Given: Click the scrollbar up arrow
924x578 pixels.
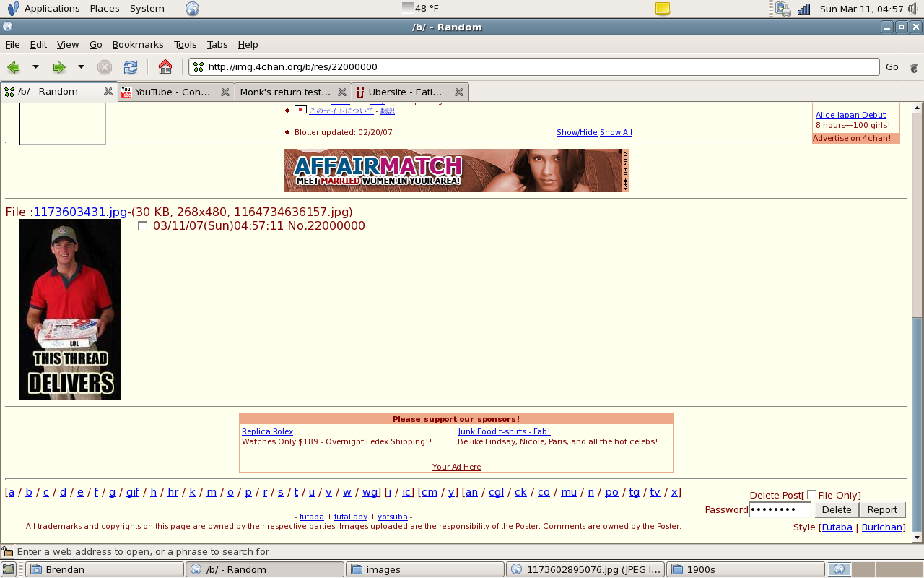Looking at the screenshot, I should coord(918,108).
